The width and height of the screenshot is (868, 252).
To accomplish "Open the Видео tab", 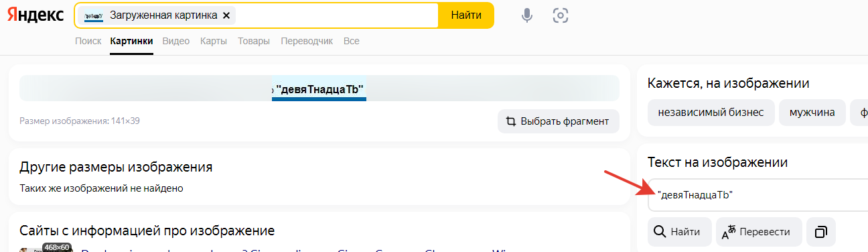I will click(x=176, y=41).
